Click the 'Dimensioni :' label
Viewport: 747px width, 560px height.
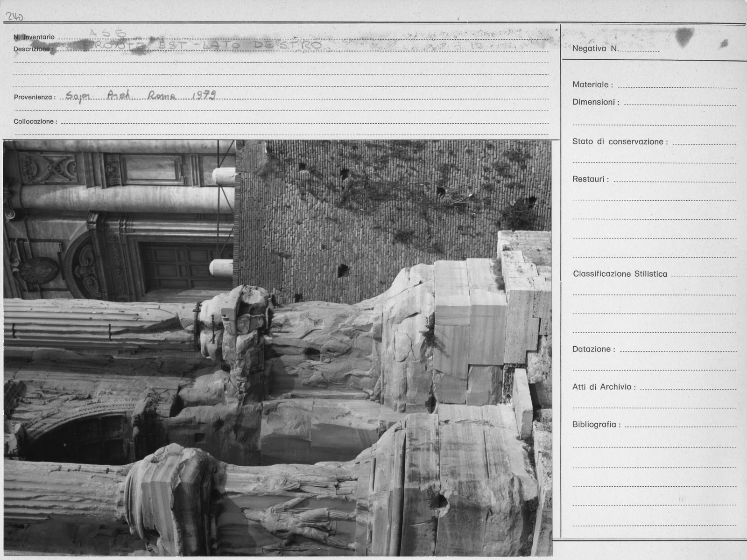(596, 102)
